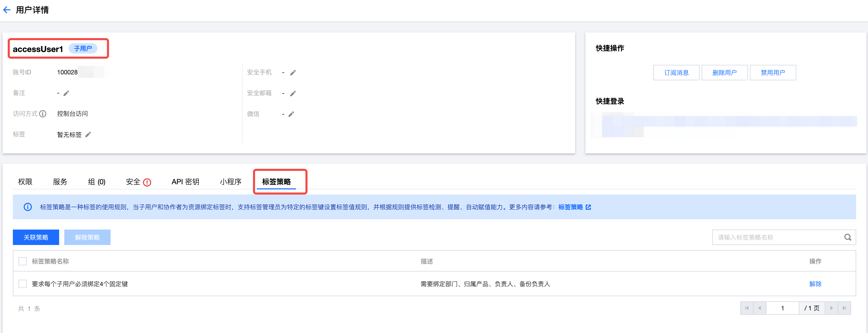This screenshot has height=333, width=868.
Task: Click the pencil icon next to 安全手机
Action: 293,73
